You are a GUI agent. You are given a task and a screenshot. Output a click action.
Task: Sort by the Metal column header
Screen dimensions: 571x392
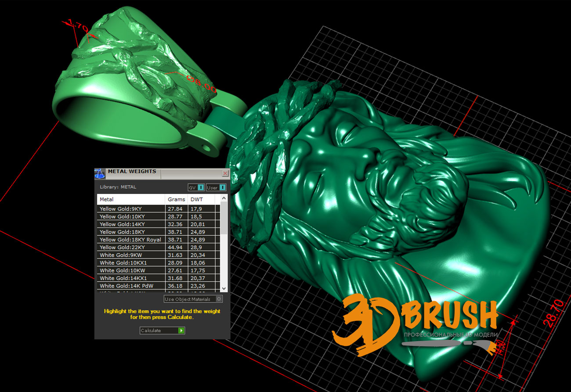(x=131, y=199)
